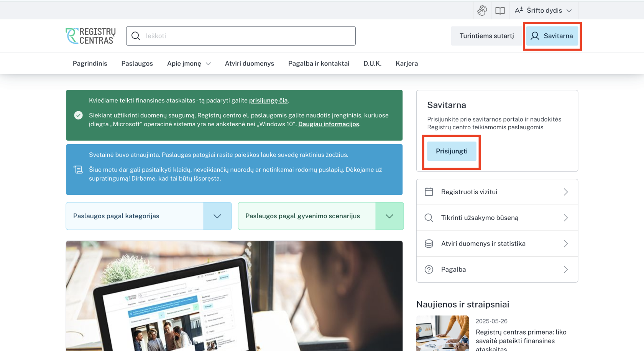Click the Registrų centras logo
This screenshot has height=351, width=644.
point(91,36)
